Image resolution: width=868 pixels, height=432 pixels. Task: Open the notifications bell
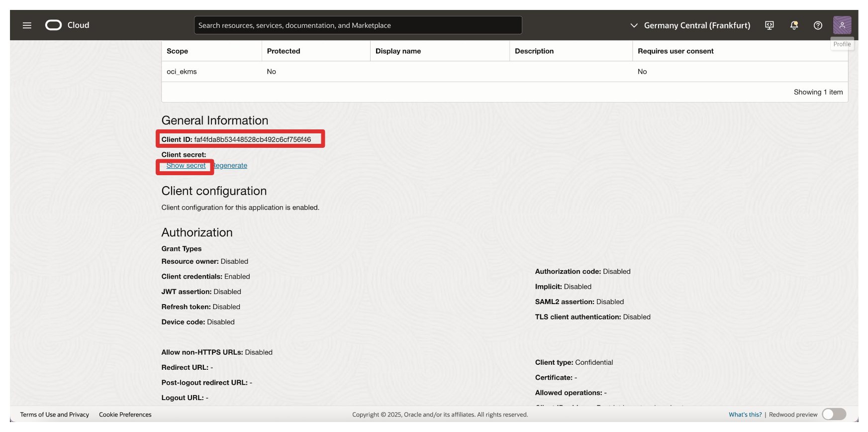pos(794,25)
